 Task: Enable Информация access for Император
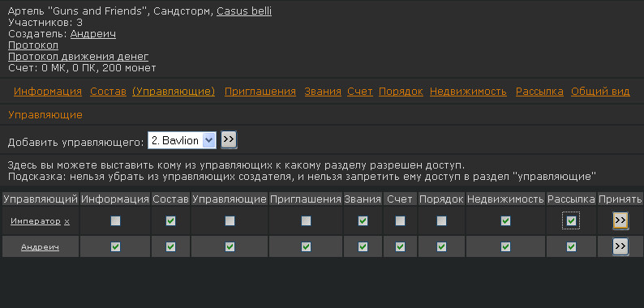pyautogui.click(x=115, y=221)
